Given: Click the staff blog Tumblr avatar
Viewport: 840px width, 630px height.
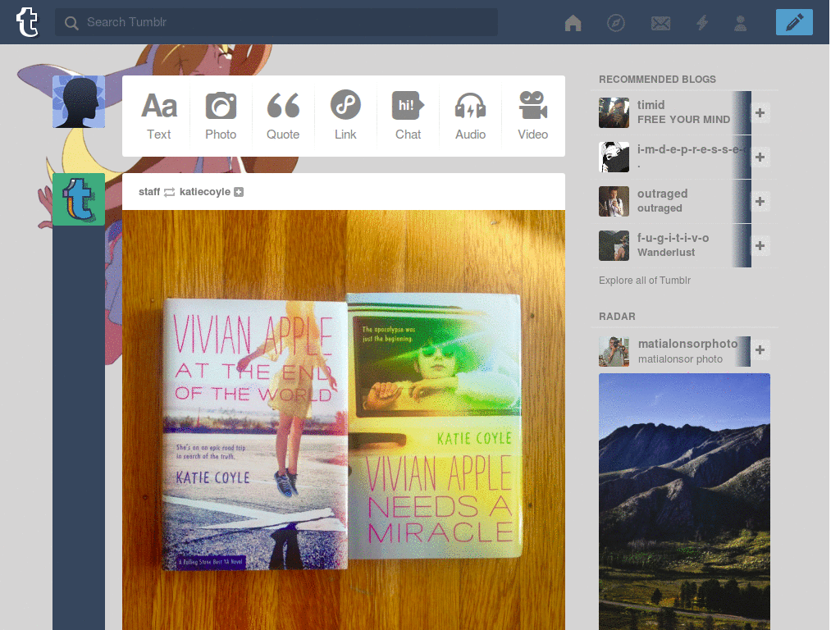Looking at the screenshot, I should click(x=79, y=199).
